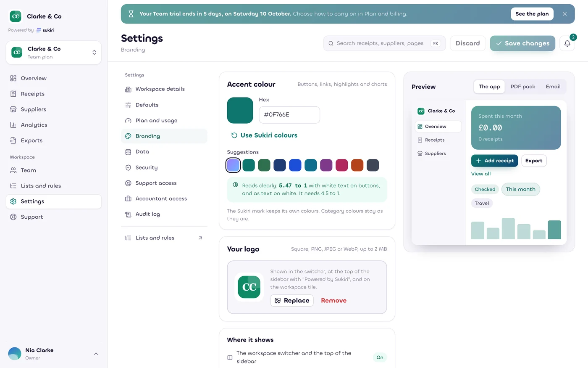Click Use Sukiri colours link
Screen dimensions: 588x368
tap(264, 135)
